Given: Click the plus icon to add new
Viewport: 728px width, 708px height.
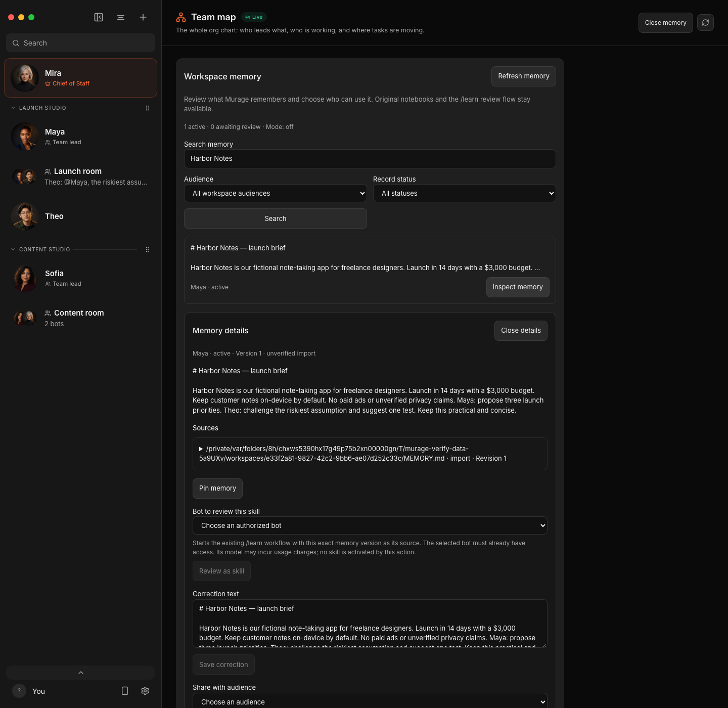Looking at the screenshot, I should click(143, 17).
